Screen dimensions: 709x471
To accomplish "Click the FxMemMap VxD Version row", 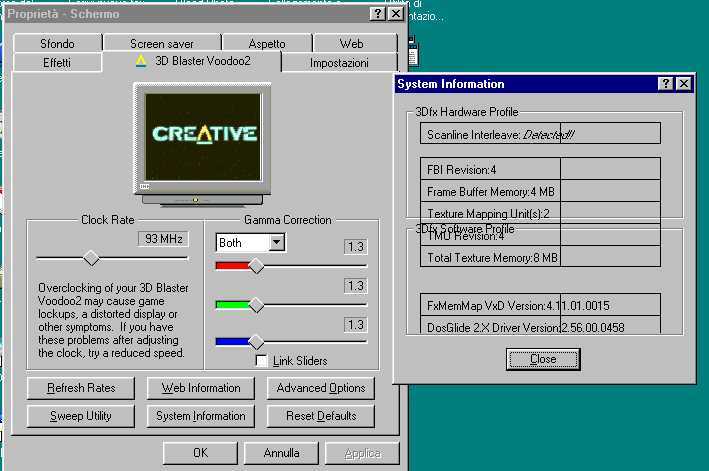I will point(540,305).
